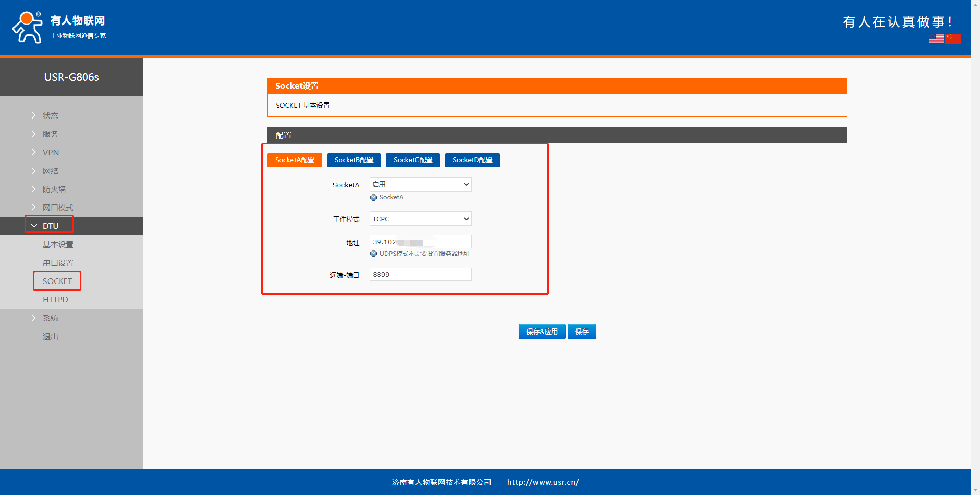The width and height of the screenshot is (980, 495).
Task: Click the info icon beside UDPS hint
Action: tap(373, 254)
